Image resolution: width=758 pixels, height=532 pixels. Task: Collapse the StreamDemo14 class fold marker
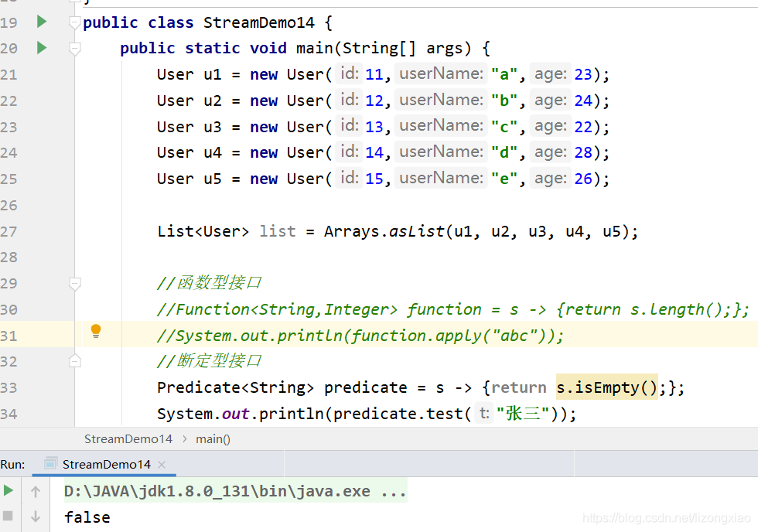[x=74, y=22]
